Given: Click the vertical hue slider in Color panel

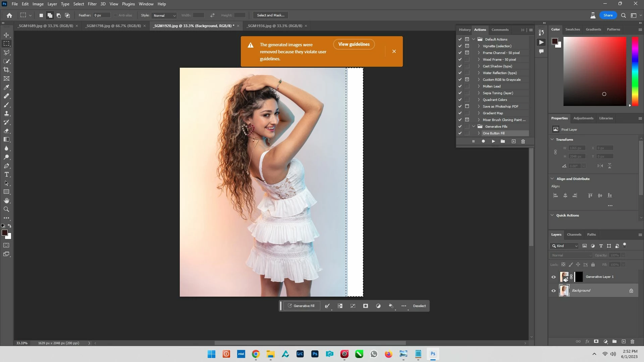Looking at the screenshot, I should 635,71.
